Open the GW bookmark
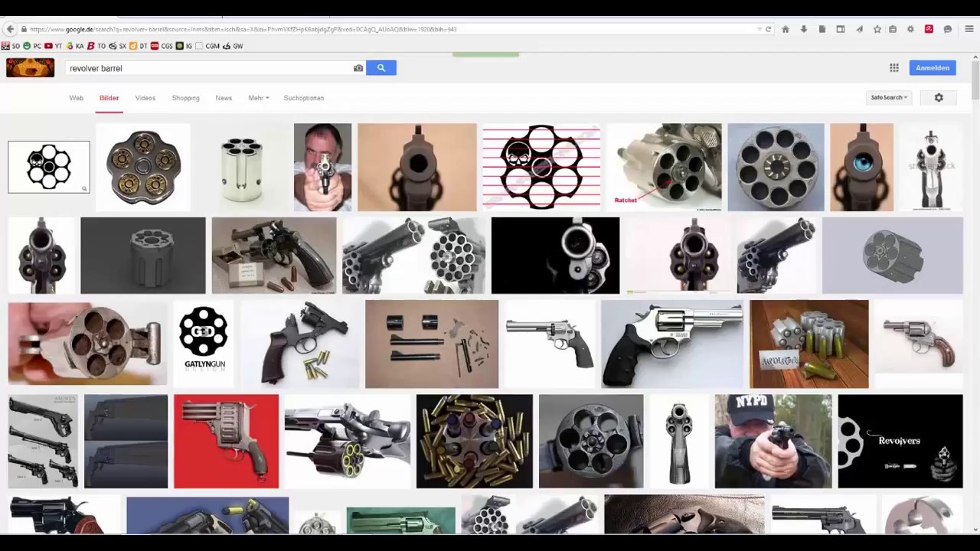 (234, 46)
